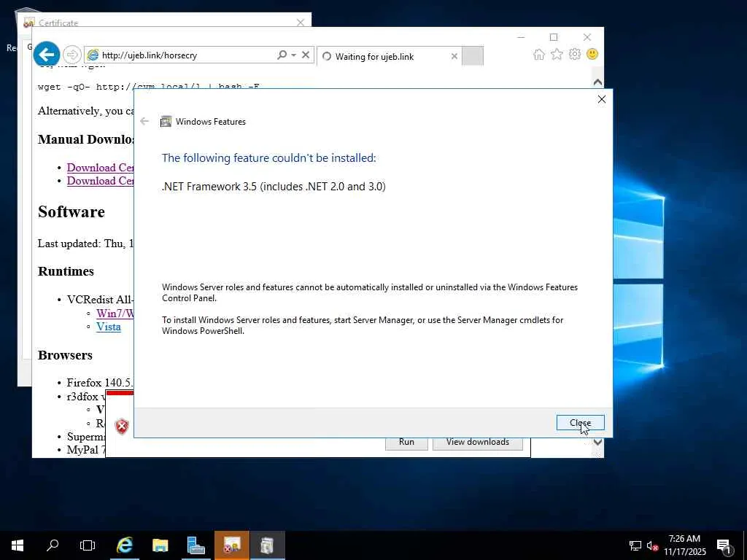
Task: Open the Vista VCRedist link
Action: click(x=109, y=327)
